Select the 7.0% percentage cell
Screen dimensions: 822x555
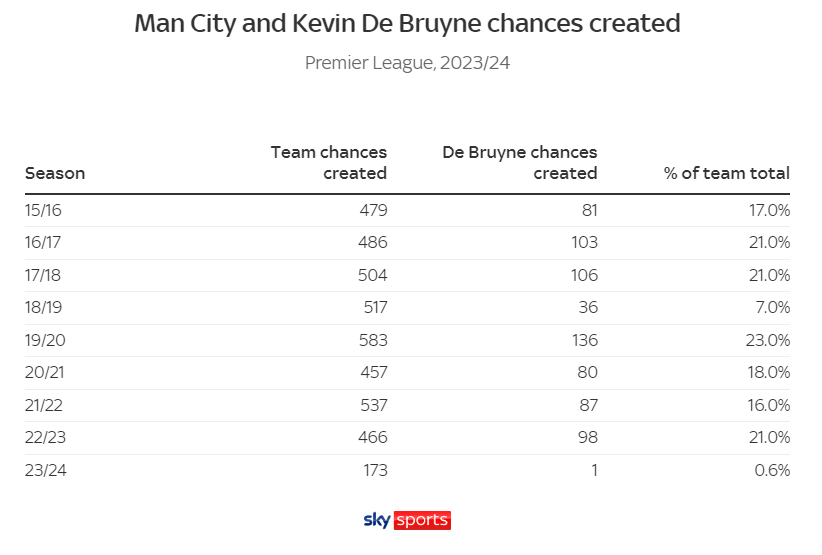click(773, 307)
